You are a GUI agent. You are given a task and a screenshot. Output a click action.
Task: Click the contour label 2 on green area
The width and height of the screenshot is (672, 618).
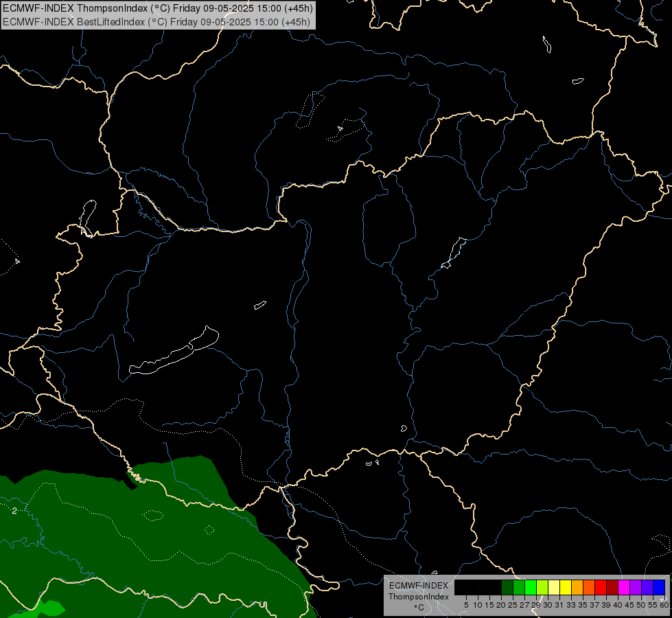coord(14,511)
